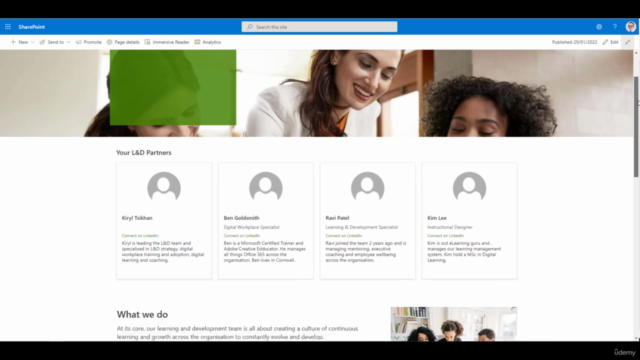This screenshot has width=640, height=360.
Task: Click the Edit page button
Action: (x=610, y=42)
